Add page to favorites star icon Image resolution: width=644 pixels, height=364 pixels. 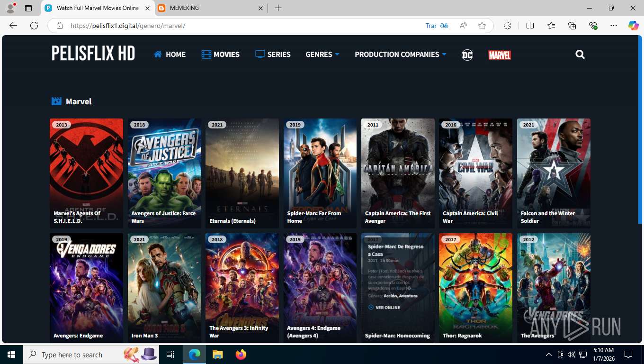(x=482, y=26)
